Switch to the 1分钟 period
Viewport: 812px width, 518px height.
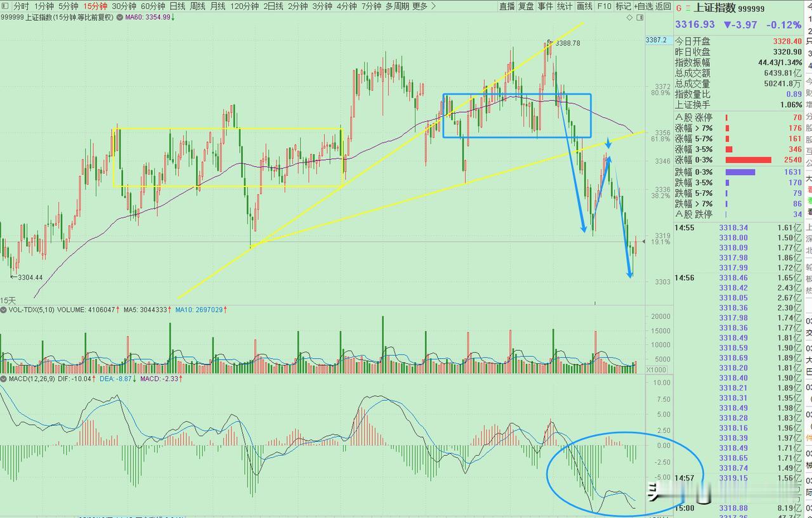tap(44, 6)
